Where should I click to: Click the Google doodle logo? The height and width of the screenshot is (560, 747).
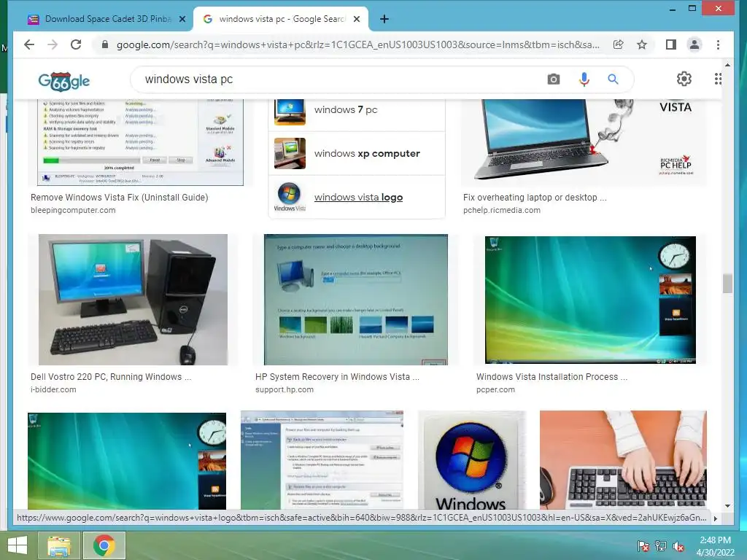point(64,80)
